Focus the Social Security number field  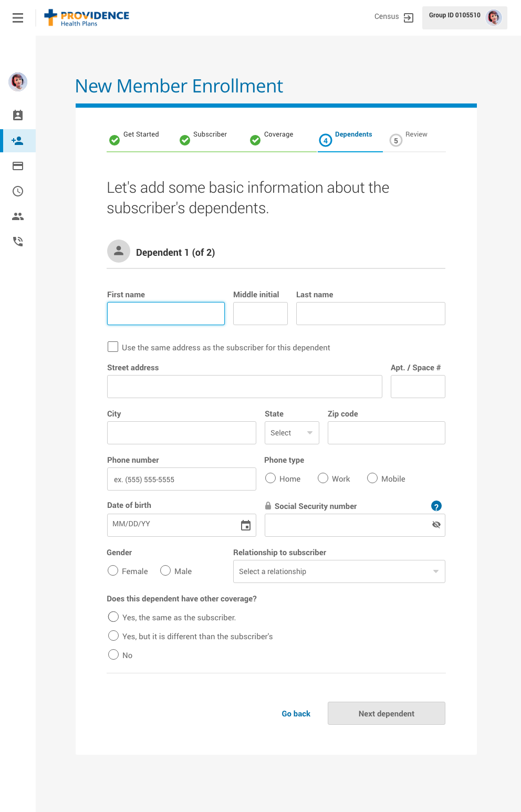tap(355, 525)
